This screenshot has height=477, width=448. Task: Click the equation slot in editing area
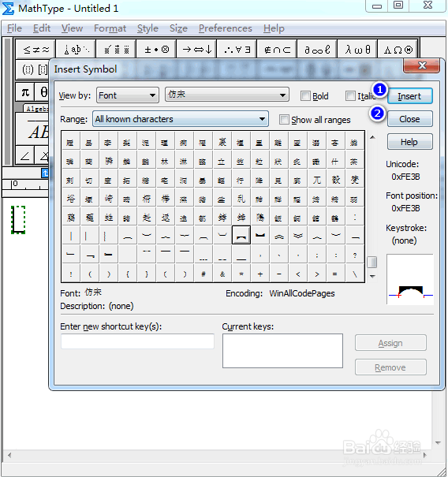18,220
